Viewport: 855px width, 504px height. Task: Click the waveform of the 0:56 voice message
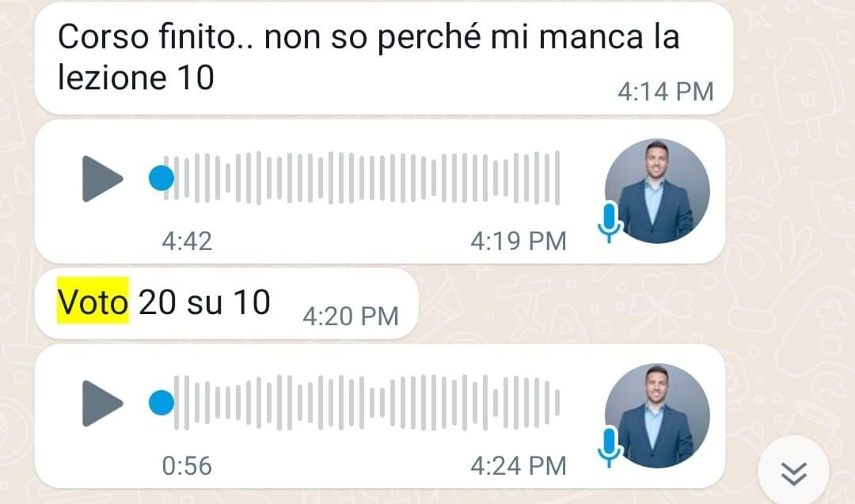367,404
